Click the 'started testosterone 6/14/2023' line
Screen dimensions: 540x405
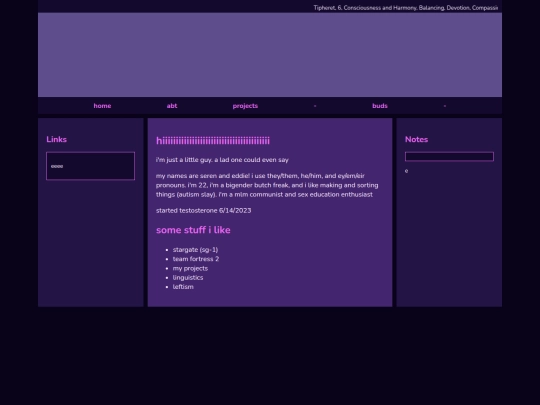[x=204, y=210]
